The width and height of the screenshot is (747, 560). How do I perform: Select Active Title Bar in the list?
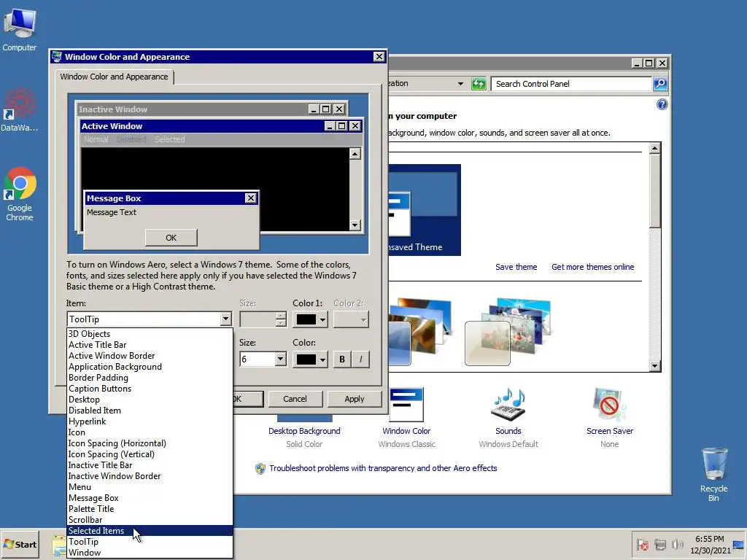[150, 345]
